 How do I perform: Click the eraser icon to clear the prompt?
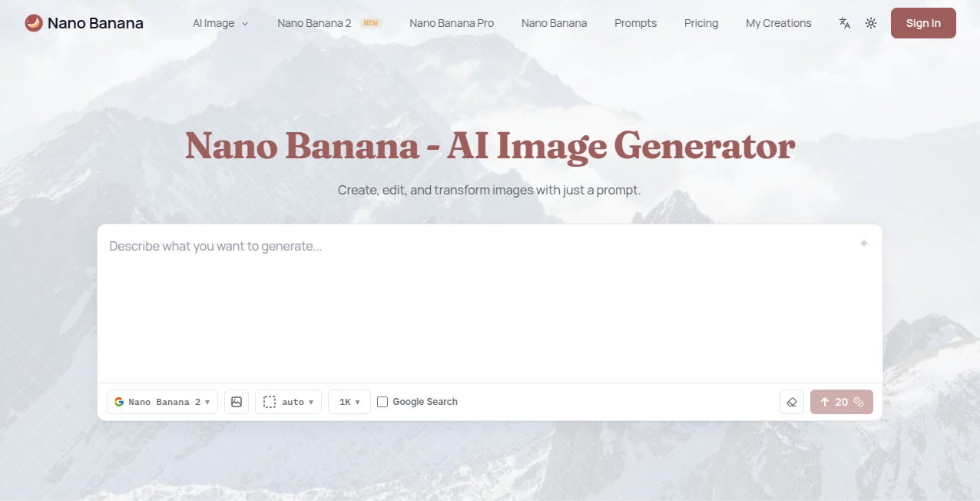click(x=792, y=402)
